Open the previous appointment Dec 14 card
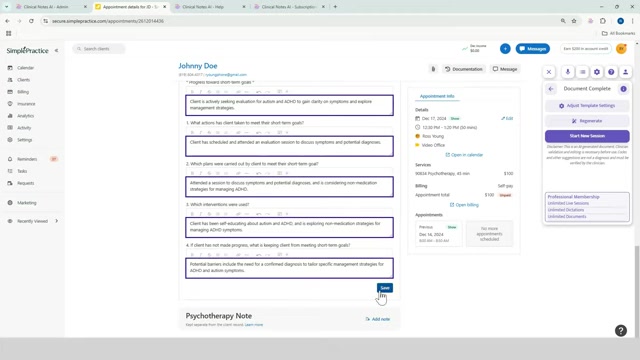Viewport: 640px width, 360px height. point(438,234)
